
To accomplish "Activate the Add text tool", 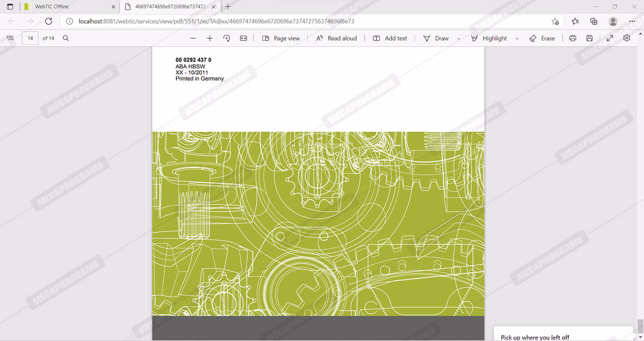I will click(390, 38).
